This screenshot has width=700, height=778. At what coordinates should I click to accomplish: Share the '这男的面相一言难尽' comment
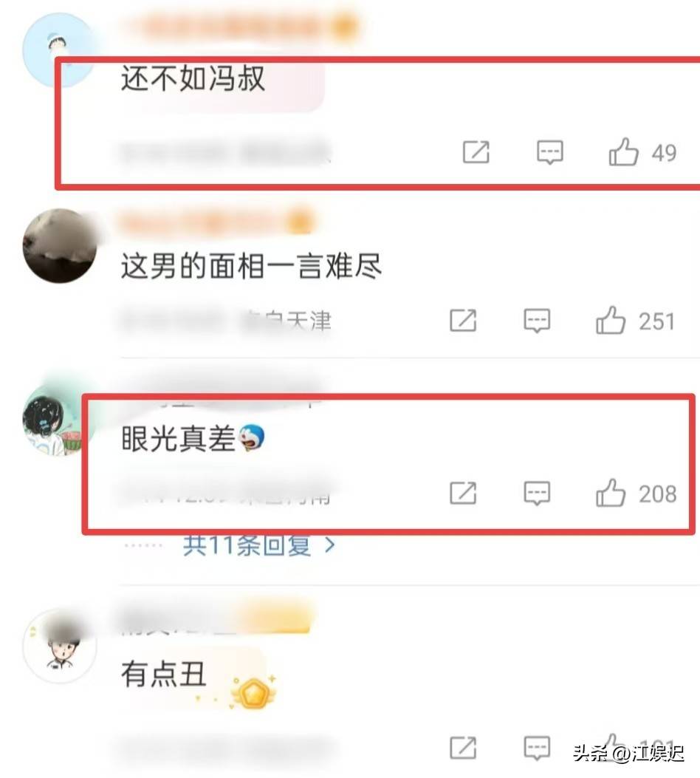point(463,320)
